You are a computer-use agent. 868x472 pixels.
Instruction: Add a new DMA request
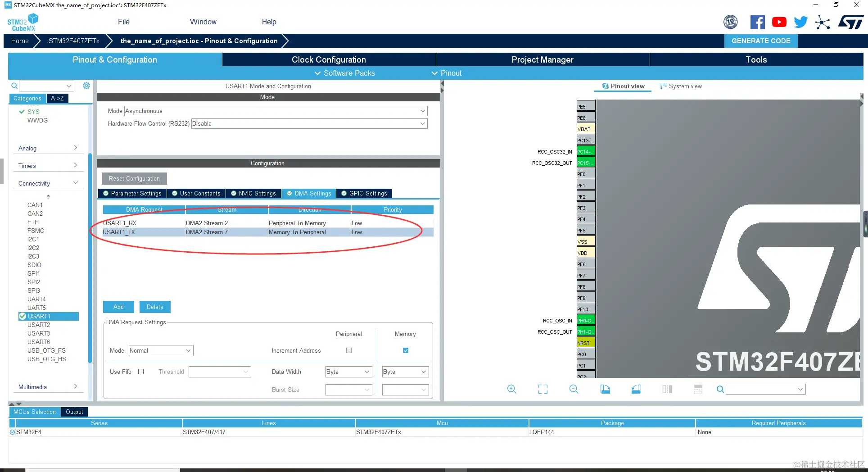pos(118,307)
